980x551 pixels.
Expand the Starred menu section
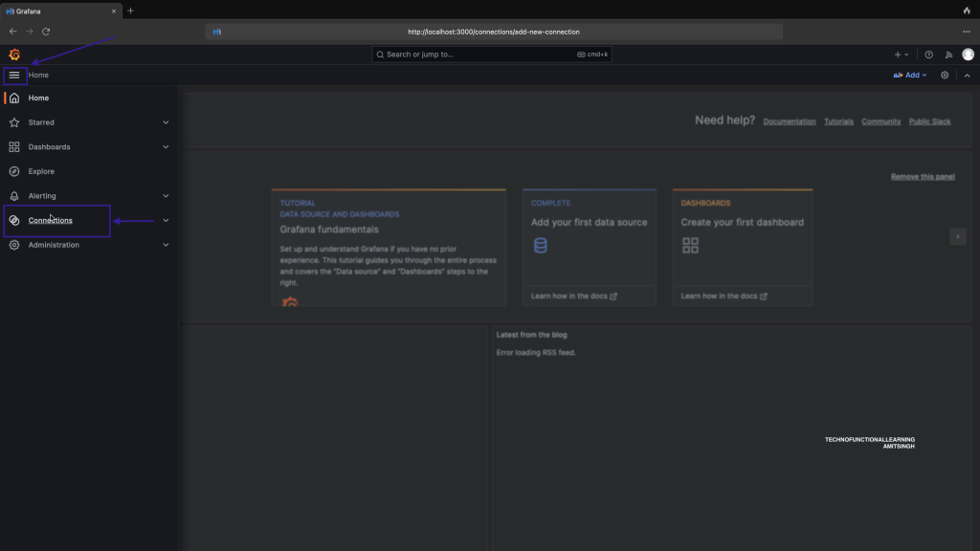click(x=166, y=122)
